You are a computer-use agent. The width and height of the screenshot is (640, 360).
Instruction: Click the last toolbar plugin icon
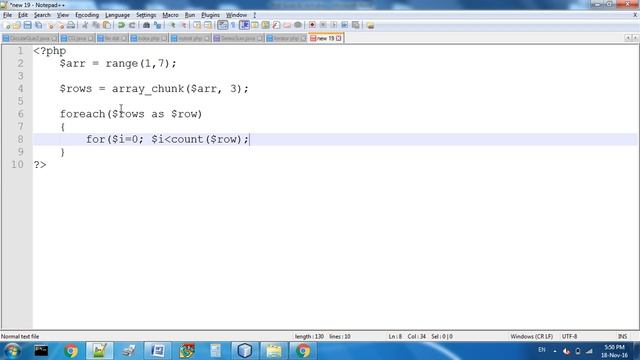point(370,25)
